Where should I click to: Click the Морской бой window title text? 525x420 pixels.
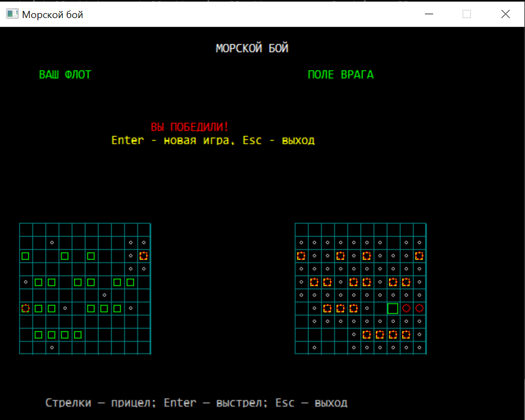(x=52, y=14)
